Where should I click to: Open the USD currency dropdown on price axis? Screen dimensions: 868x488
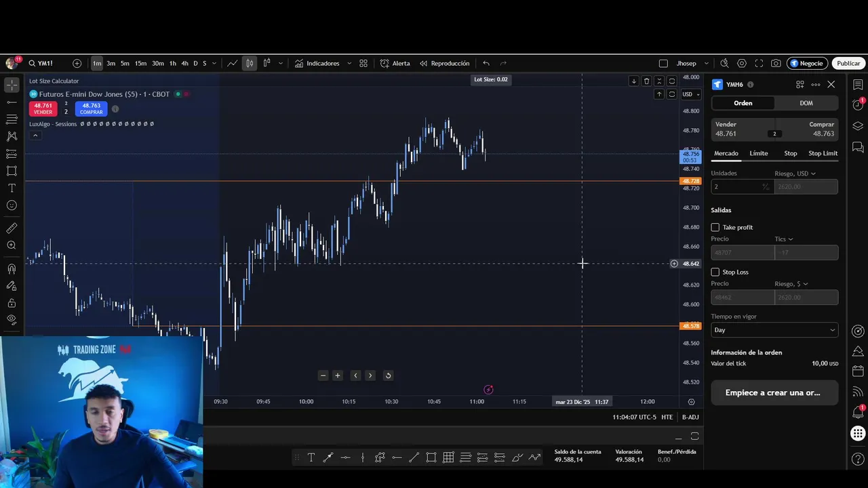690,94
